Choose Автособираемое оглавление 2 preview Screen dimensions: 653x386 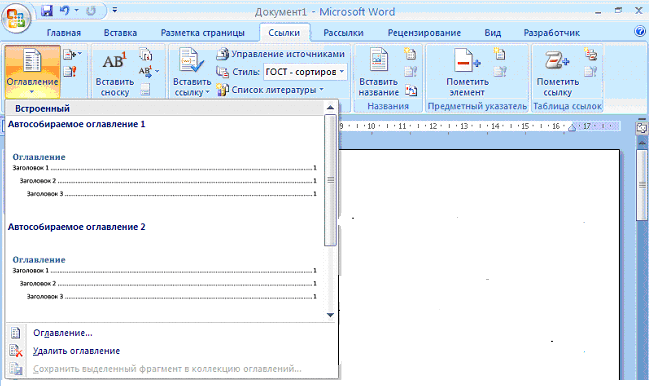point(164,269)
